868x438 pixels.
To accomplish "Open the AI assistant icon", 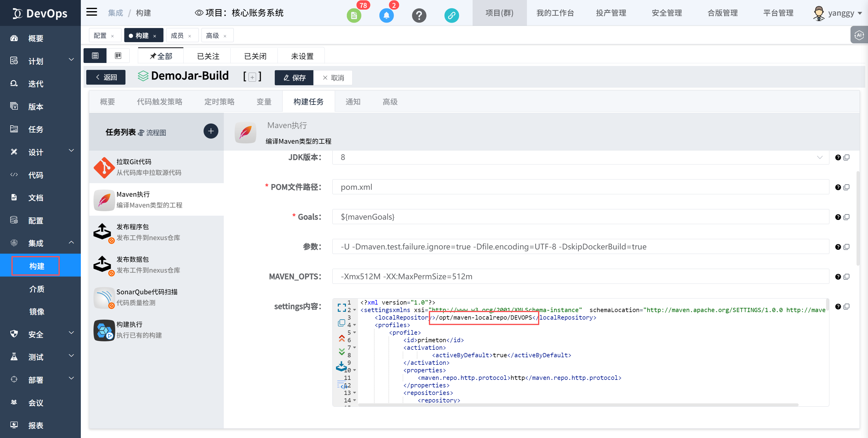I will [859, 35].
